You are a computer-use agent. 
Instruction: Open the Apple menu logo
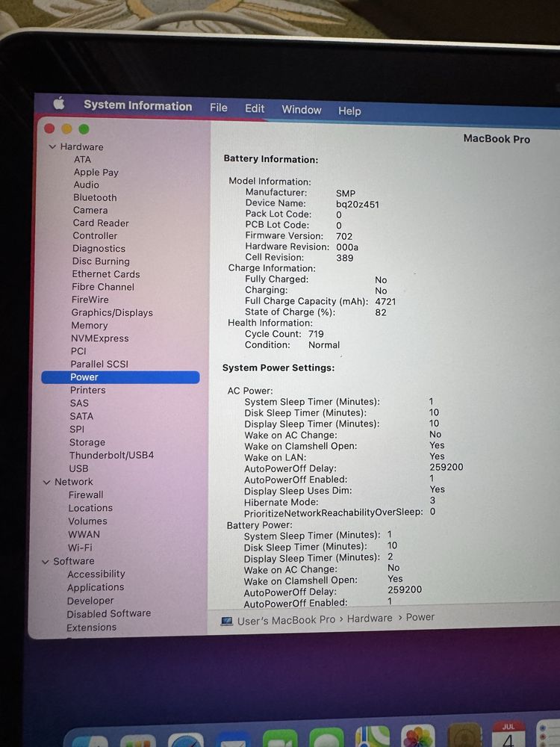59,103
